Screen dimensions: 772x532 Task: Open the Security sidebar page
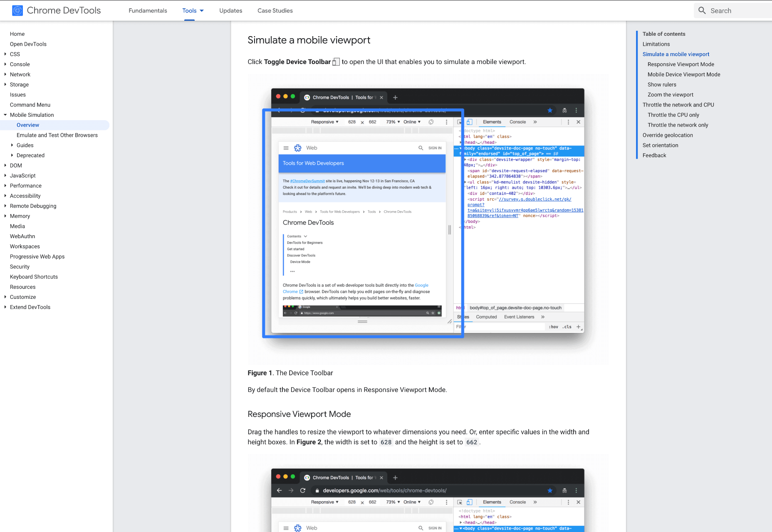[20, 266]
